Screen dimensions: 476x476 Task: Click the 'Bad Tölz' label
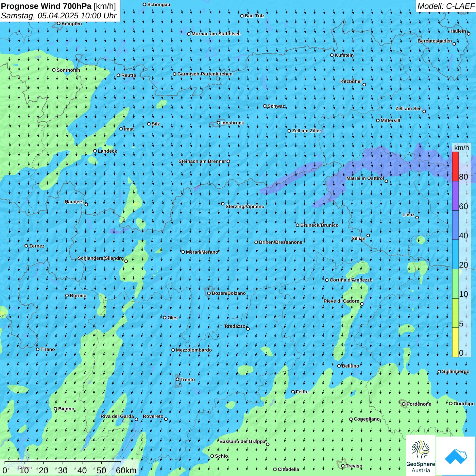coord(255,16)
